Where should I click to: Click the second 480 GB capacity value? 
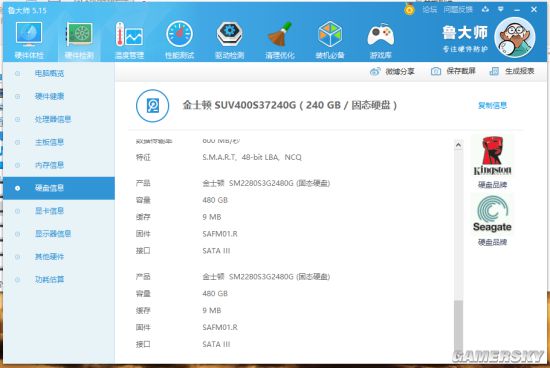[215, 294]
